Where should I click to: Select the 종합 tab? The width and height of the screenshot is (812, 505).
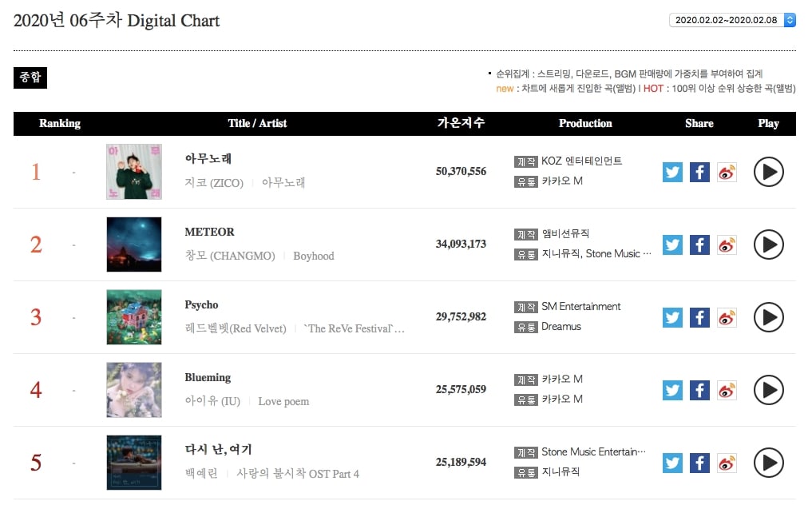pyautogui.click(x=30, y=78)
